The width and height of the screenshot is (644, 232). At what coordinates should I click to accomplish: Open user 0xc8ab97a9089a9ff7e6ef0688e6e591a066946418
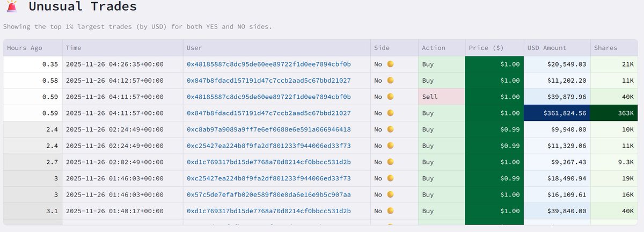269,129
